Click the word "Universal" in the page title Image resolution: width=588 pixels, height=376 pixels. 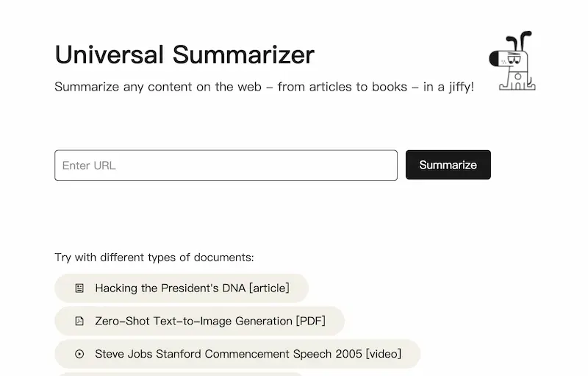click(110, 54)
